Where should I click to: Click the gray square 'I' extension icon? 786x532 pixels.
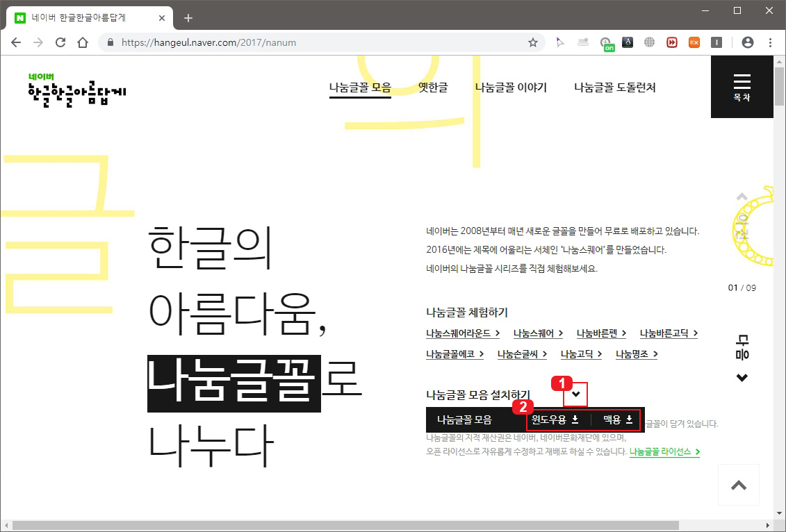pos(717,42)
